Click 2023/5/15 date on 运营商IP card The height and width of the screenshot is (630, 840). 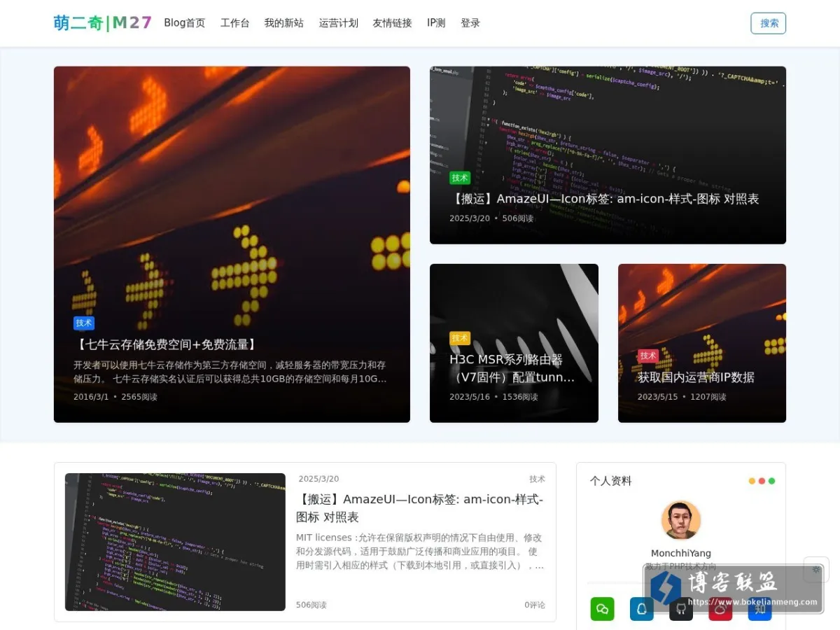point(658,397)
